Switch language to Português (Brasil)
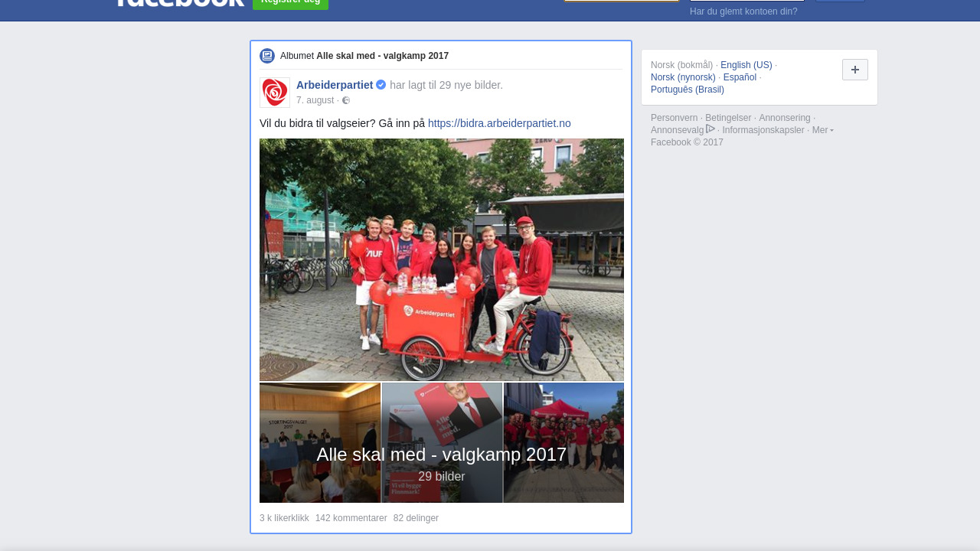The width and height of the screenshot is (980, 551). [x=688, y=90]
